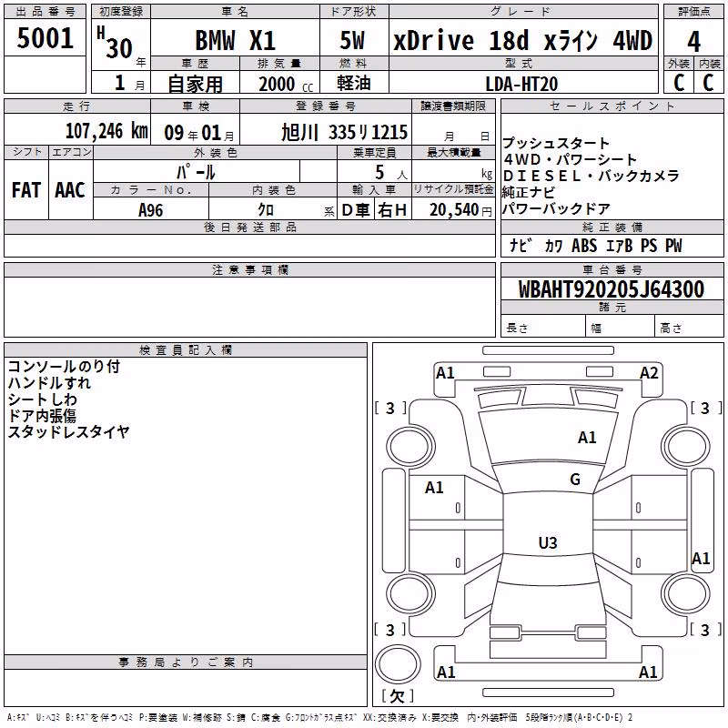Screen dimensions: 728x728
Task: Select the exterior color パール
Action: pyautogui.click(x=196, y=172)
